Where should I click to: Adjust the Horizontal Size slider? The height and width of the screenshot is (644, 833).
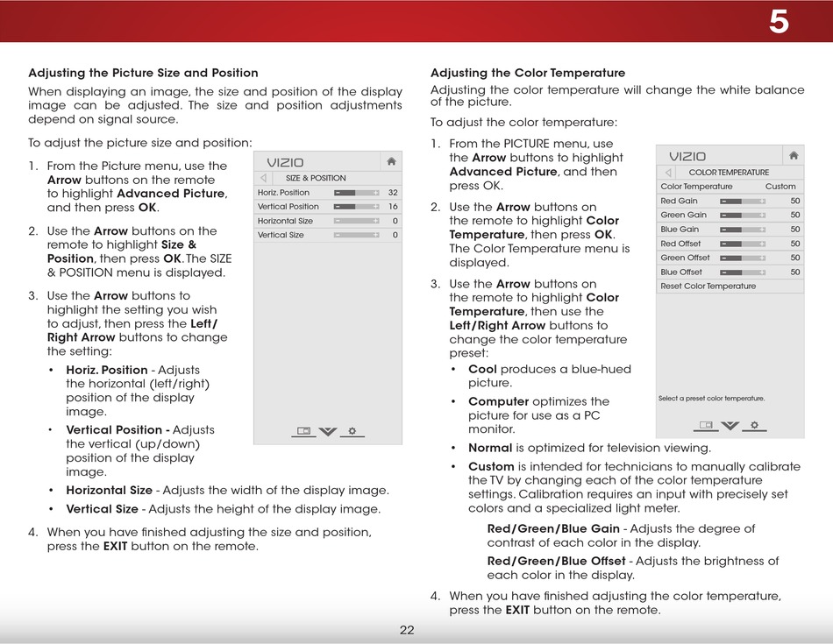tap(357, 221)
